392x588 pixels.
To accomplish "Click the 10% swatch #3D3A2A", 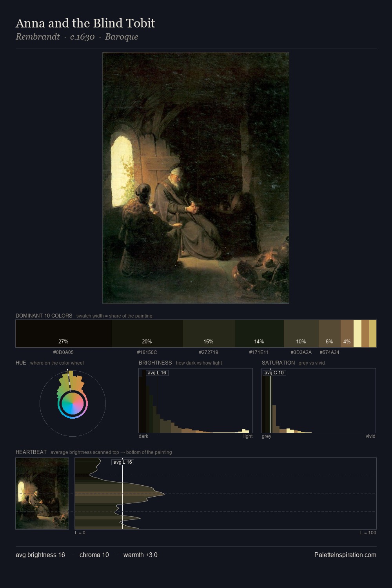I will coord(301,334).
